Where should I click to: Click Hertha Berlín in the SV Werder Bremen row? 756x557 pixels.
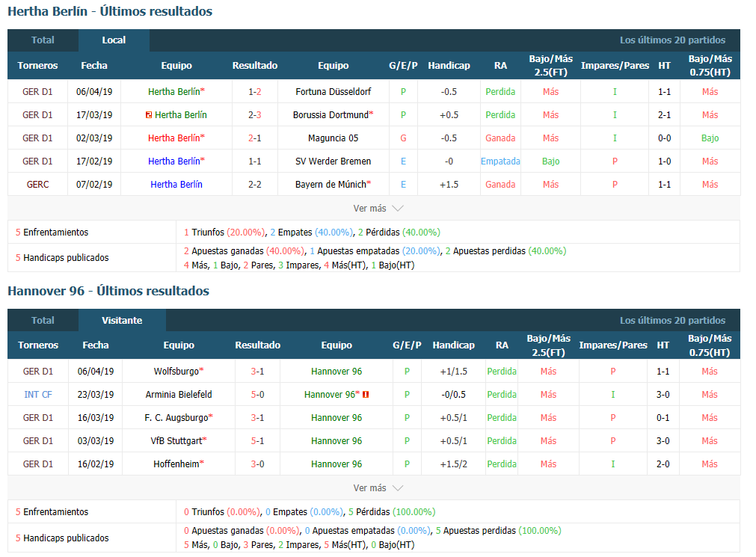174,161
